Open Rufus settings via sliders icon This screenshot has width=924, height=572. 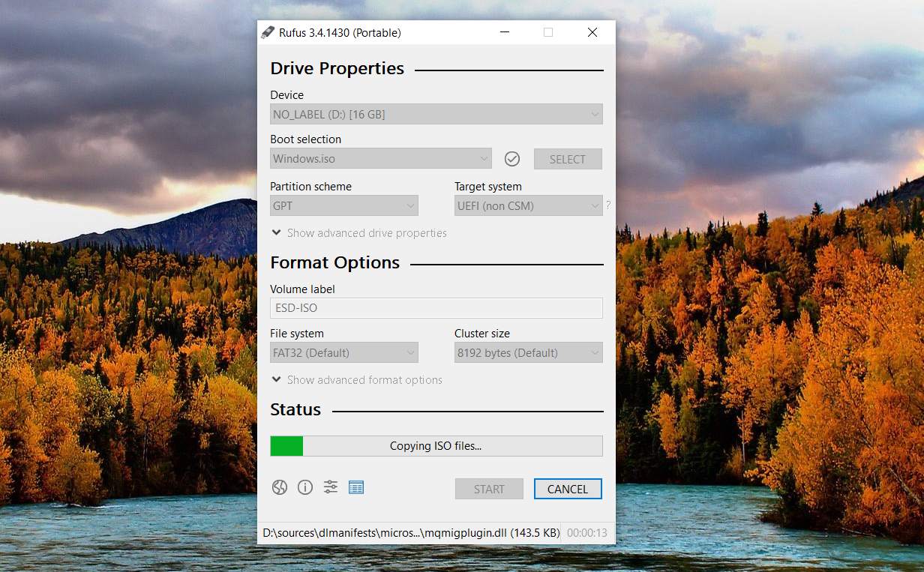pyautogui.click(x=331, y=487)
